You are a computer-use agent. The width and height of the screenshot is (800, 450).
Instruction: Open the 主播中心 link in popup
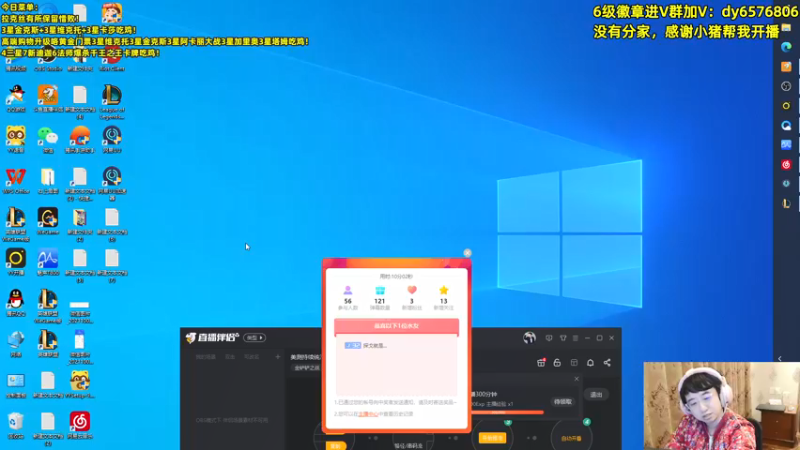coord(368,414)
